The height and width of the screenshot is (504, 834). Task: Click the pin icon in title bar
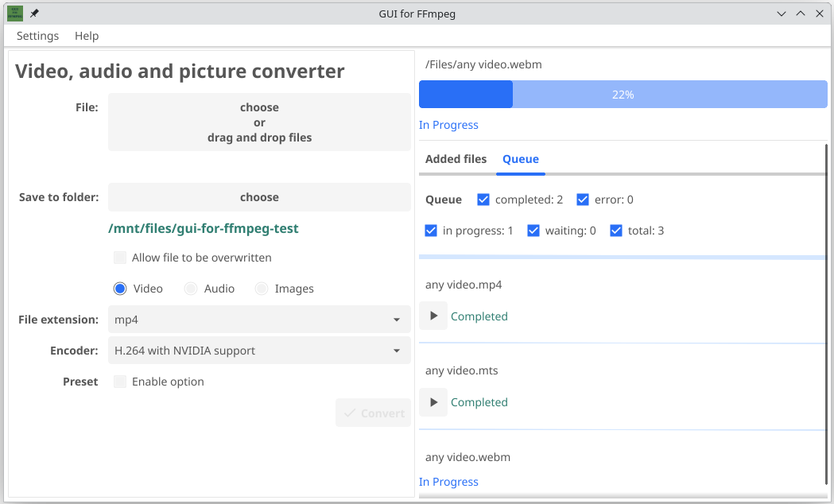pos(34,14)
